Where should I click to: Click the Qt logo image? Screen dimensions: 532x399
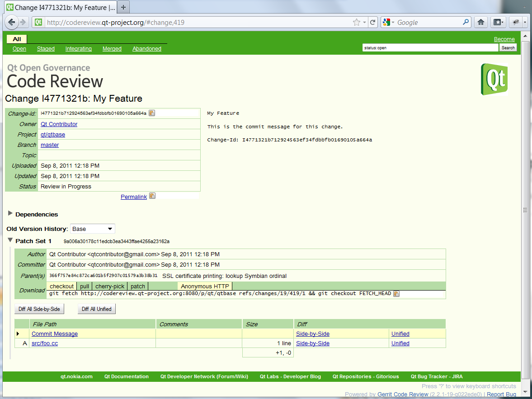coord(494,79)
